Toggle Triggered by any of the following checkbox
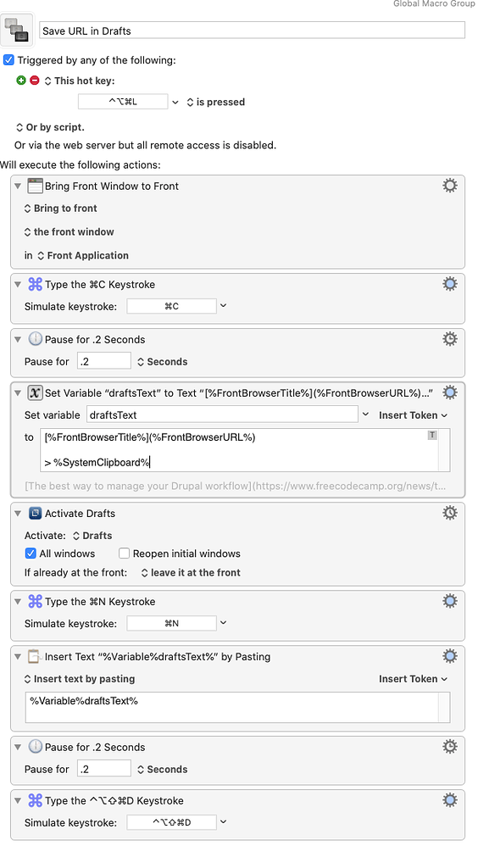478x868 pixels. coord(8,60)
